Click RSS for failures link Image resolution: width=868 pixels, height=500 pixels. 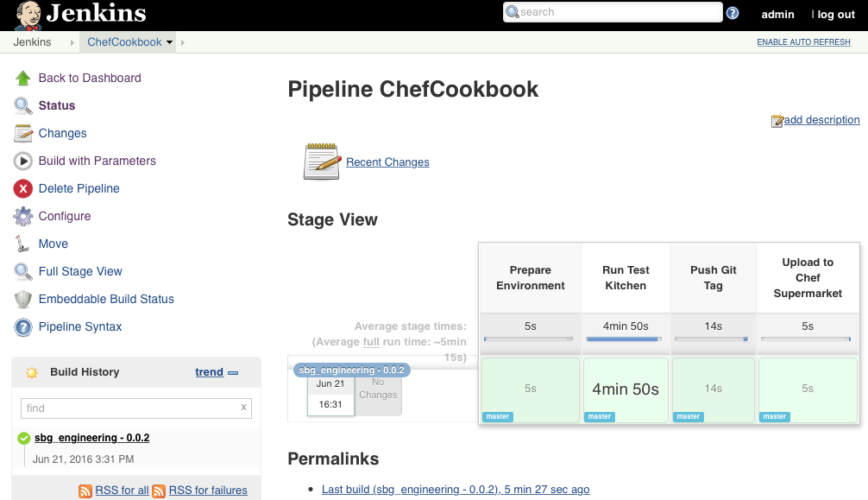pyautogui.click(x=208, y=491)
